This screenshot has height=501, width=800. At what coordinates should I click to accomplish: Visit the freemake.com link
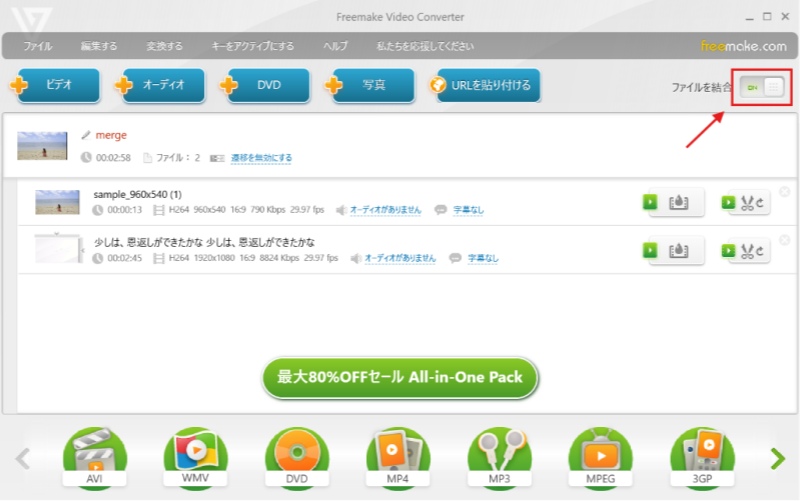743,46
